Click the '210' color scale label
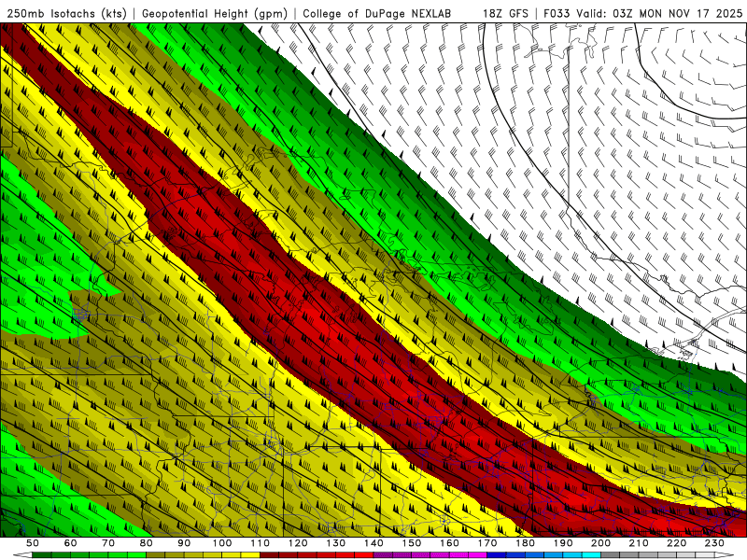The image size is (747, 560). point(639,543)
